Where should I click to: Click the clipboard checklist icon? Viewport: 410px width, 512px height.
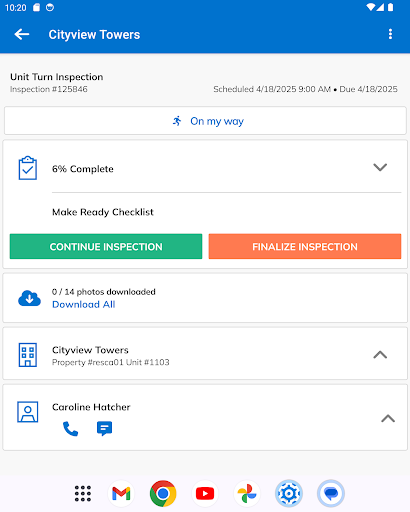[28, 168]
